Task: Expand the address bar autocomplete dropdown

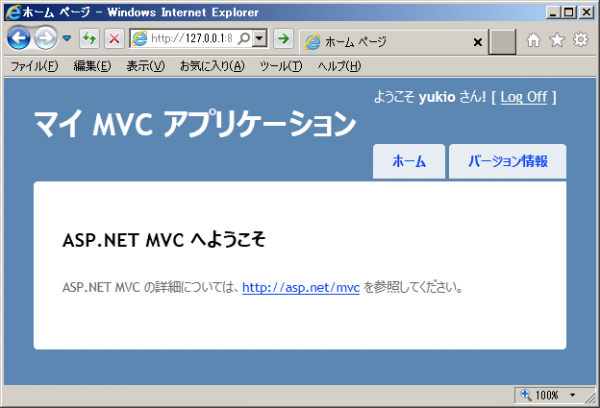Action: (x=260, y=39)
